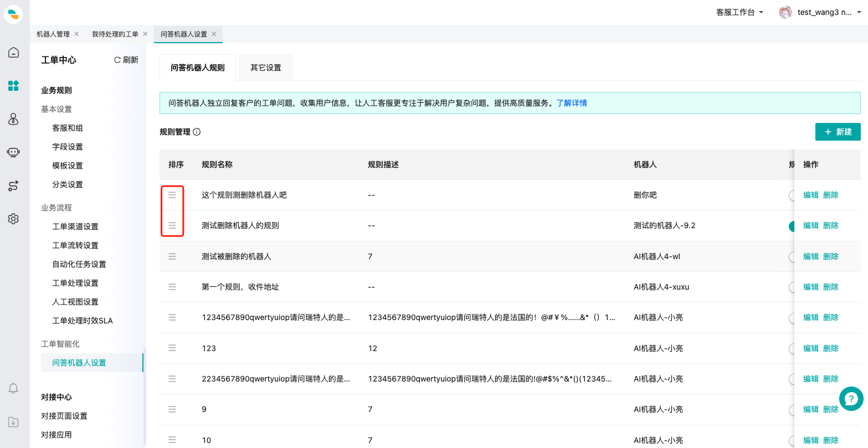
Task: Open the robot icon in left rail
Action: (13, 152)
